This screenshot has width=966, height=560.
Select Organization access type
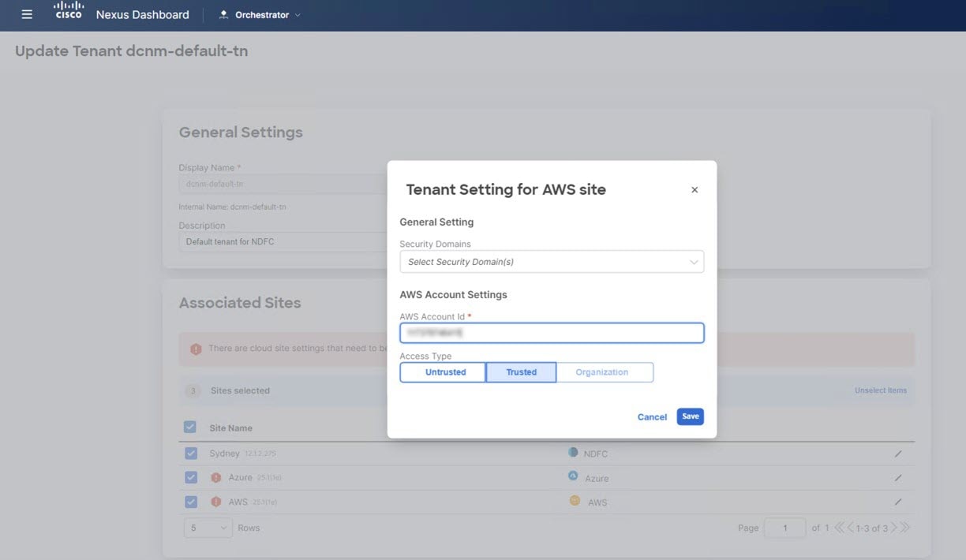click(605, 372)
